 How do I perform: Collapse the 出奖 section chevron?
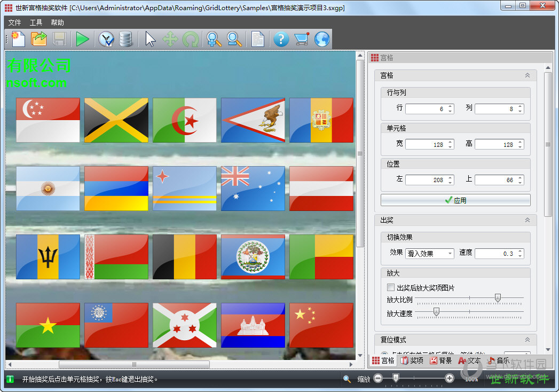527,220
